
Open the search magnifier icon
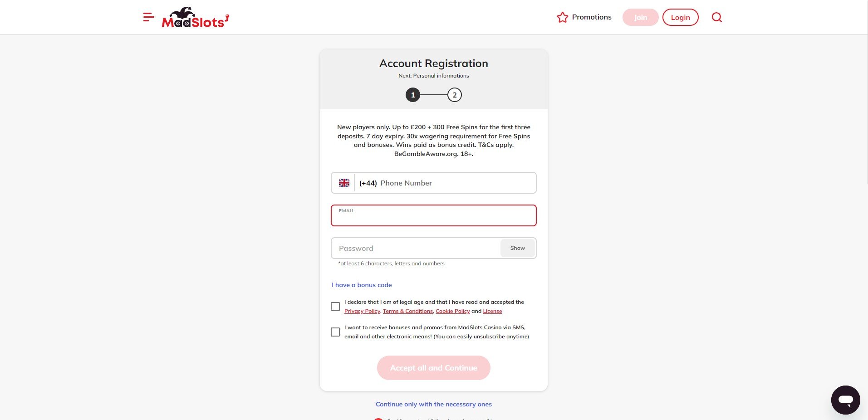coord(716,18)
